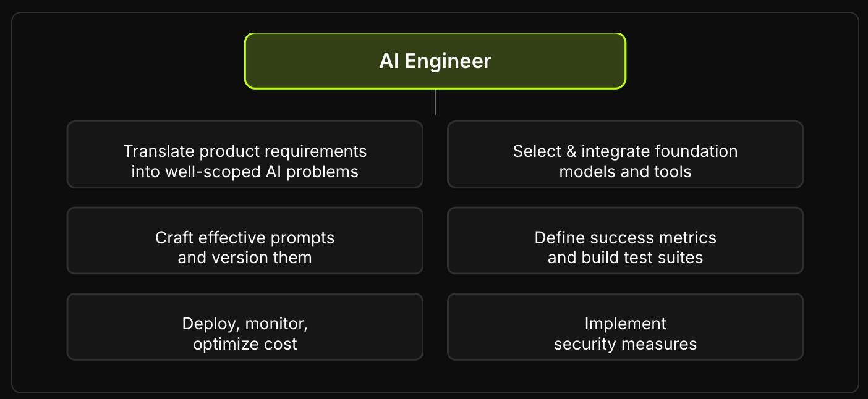Click the connector line below AI Engineer
The height and width of the screenshot is (399, 868).
coord(435,103)
